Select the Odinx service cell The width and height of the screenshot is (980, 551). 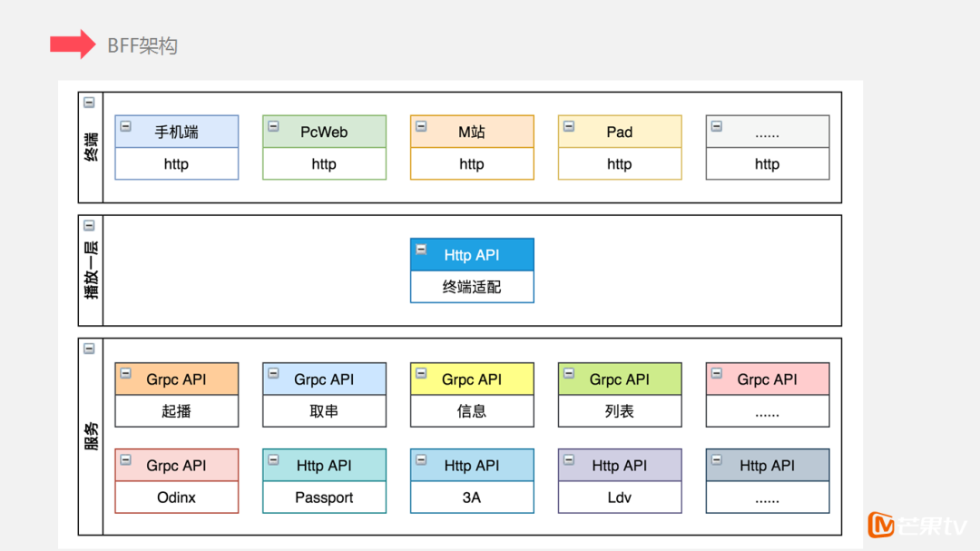tap(176, 497)
